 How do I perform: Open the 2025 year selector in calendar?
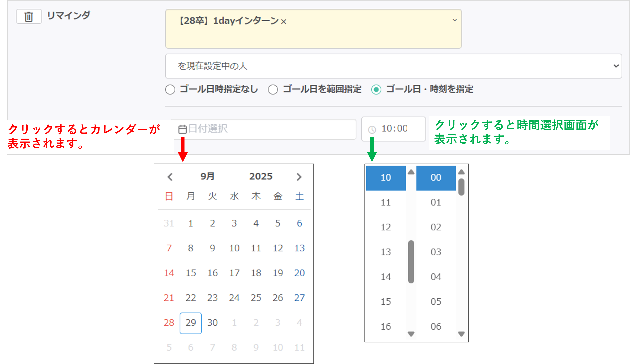(x=261, y=176)
